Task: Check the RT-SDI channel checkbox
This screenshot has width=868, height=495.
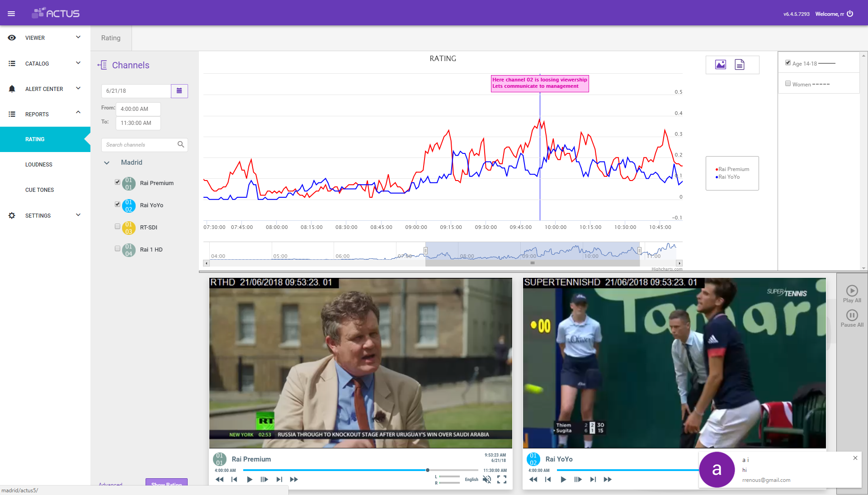Action: point(117,227)
